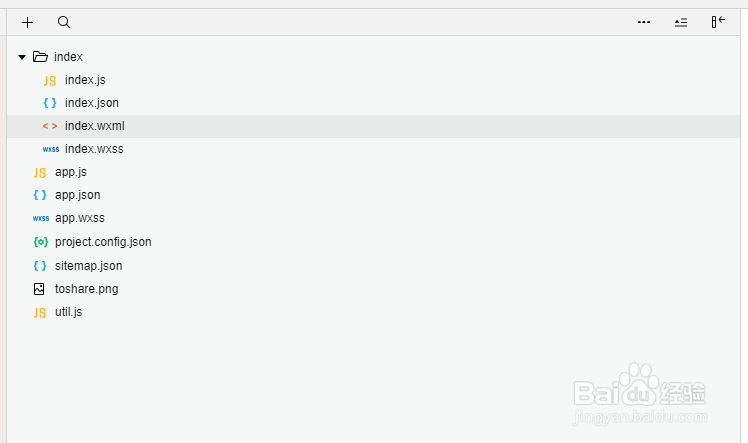Screen dimensions: 748x443
Task: Open the sitemap.json file
Action: pyautogui.click(x=88, y=266)
